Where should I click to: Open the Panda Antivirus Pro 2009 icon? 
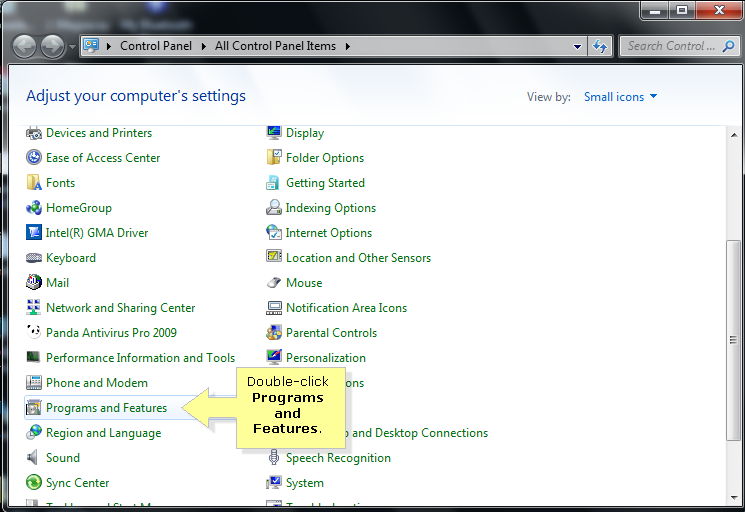pyautogui.click(x=34, y=333)
